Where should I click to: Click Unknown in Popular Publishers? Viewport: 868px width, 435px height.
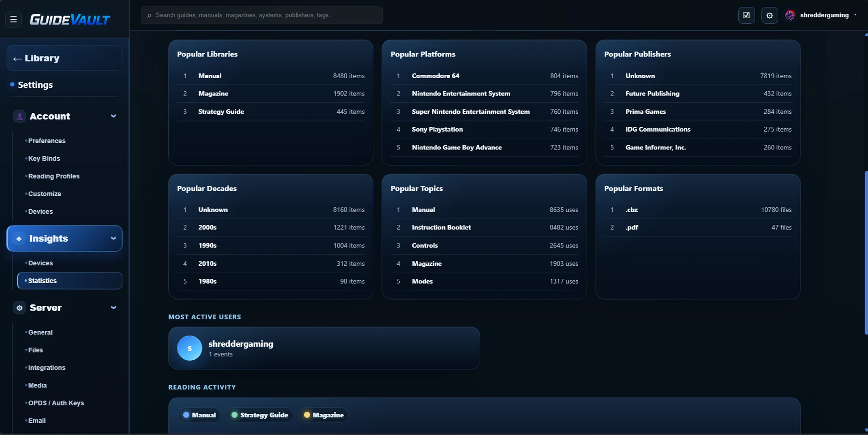point(698,76)
